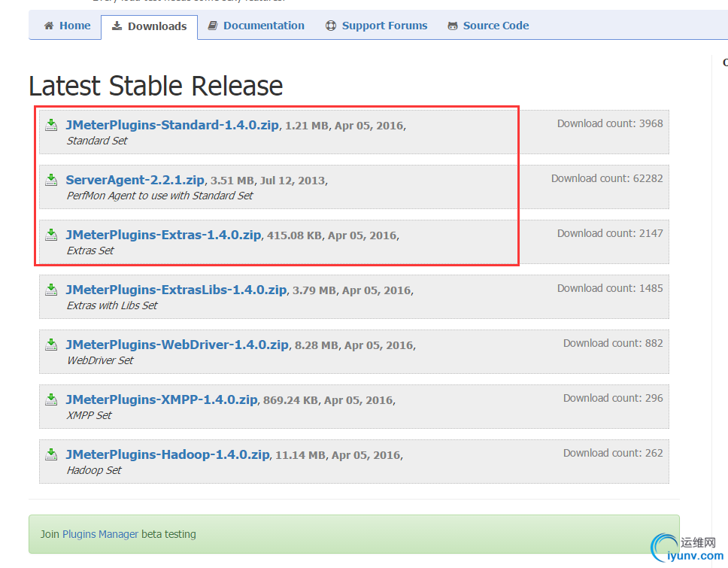728x568 pixels.
Task: Download JMeterPlugins-ExtrasLibs-1.4.0.zip
Action: click(176, 290)
